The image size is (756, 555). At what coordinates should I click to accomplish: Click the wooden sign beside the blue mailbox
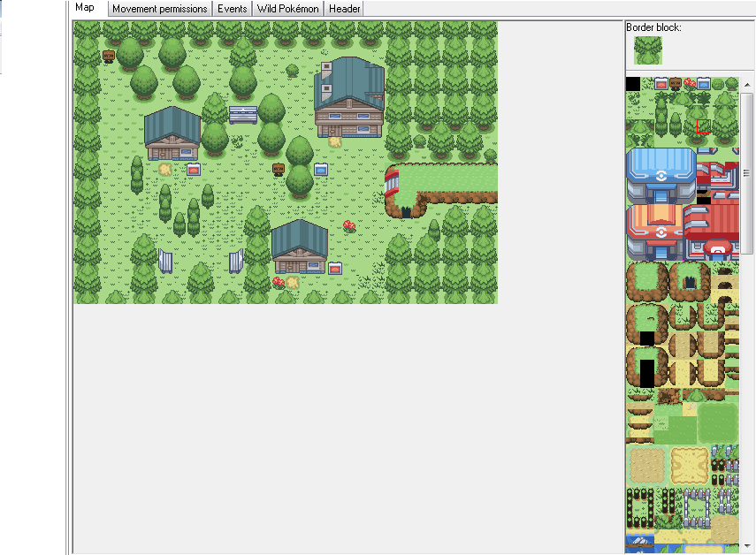pos(279,170)
